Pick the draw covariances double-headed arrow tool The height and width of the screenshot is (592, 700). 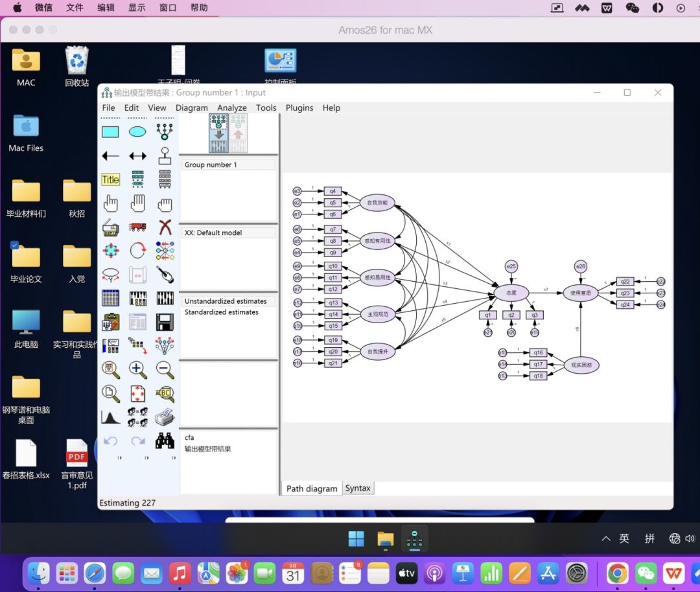coord(137,156)
